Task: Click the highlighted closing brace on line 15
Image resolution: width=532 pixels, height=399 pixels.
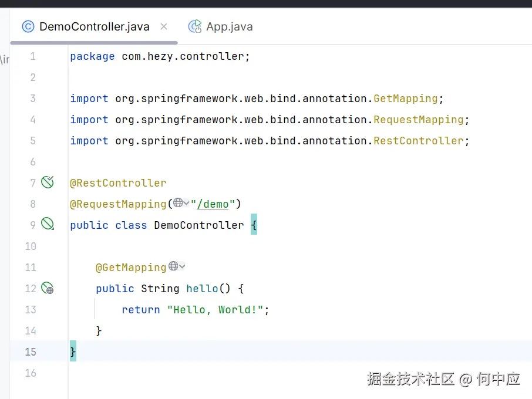Action: click(73, 351)
